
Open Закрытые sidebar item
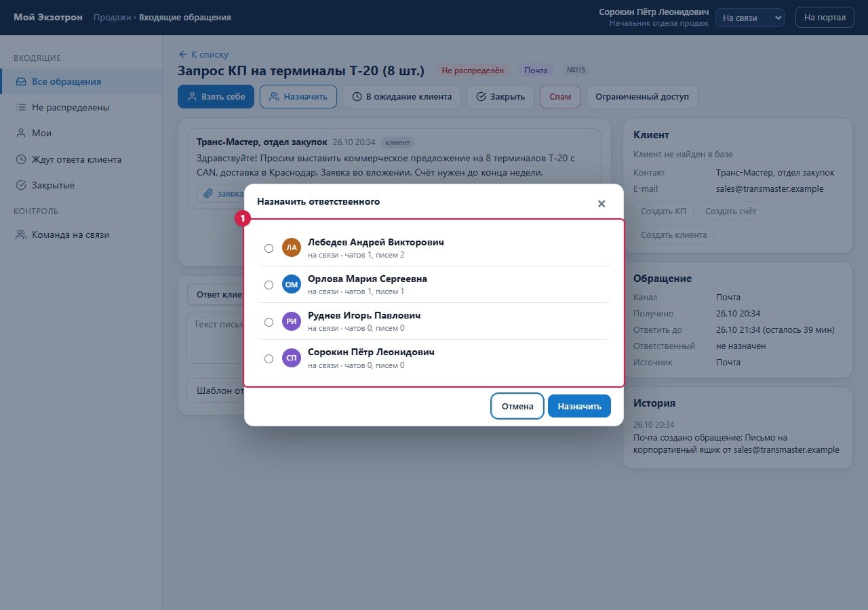[81, 185]
